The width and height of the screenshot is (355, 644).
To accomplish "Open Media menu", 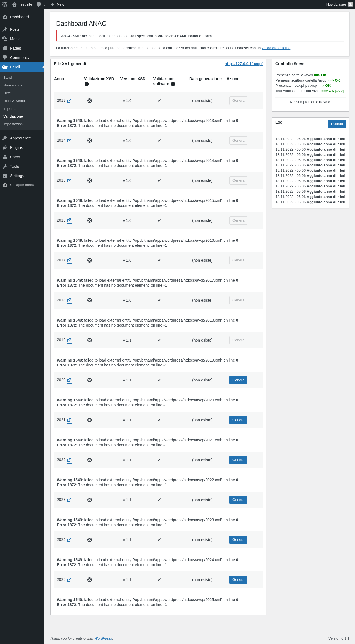I will point(22,39).
